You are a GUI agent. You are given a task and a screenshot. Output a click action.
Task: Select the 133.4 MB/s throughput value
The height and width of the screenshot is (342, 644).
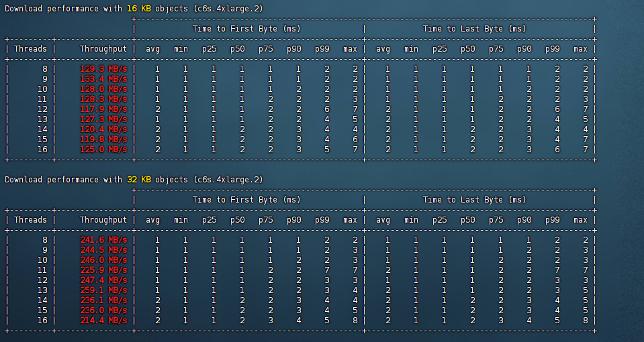(103, 78)
